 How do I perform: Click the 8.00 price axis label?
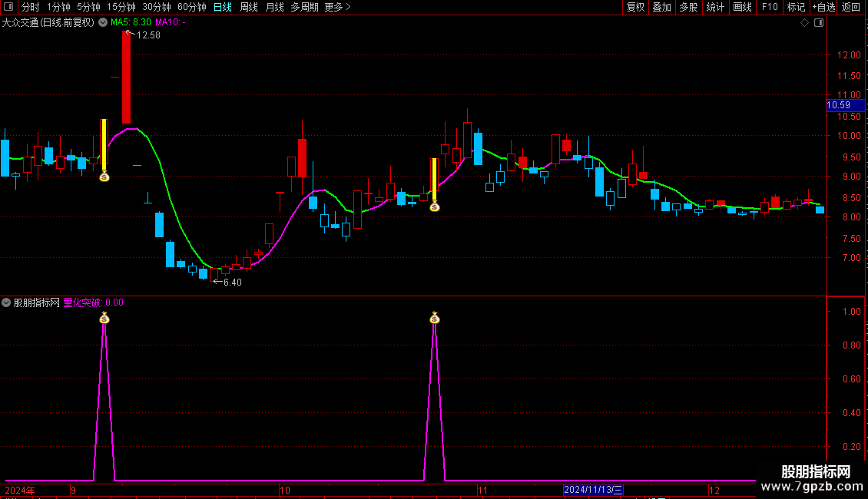[x=851, y=217]
